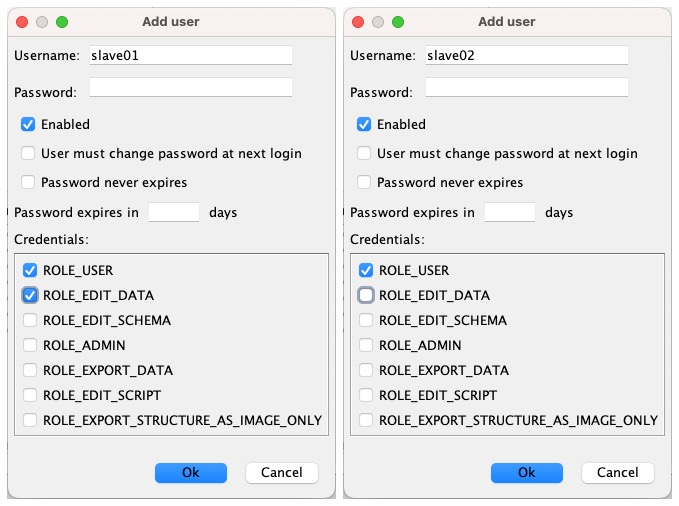Check ROLE_EDIT_SCRIPT for slave01
Screen dimensions: 679x506
(x=30, y=395)
